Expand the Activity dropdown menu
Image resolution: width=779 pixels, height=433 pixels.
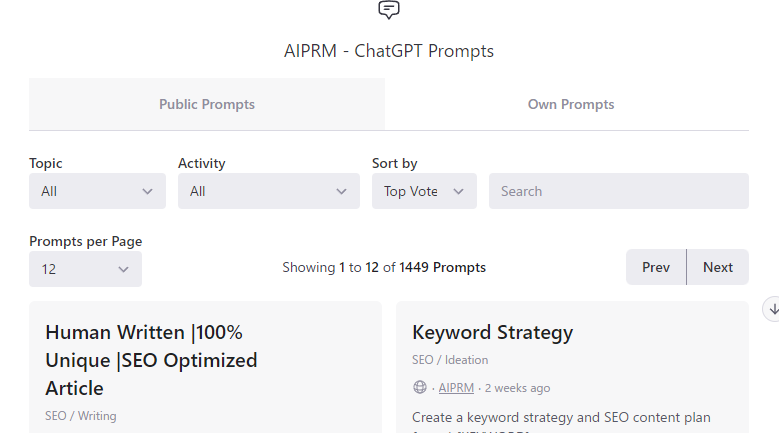click(x=269, y=191)
